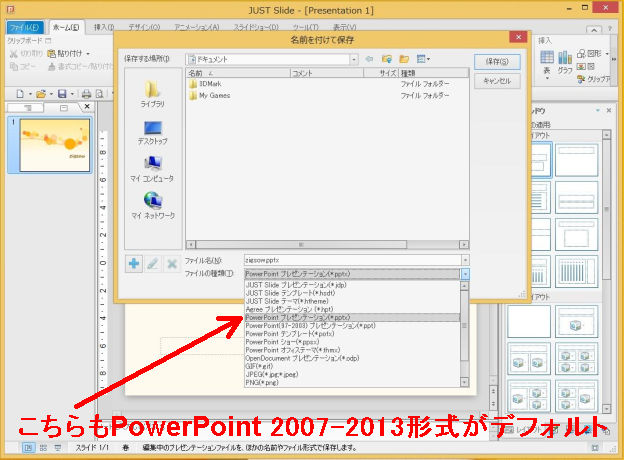
Task: Open the save icon dropdown arrow in toolbar
Action: point(72,94)
